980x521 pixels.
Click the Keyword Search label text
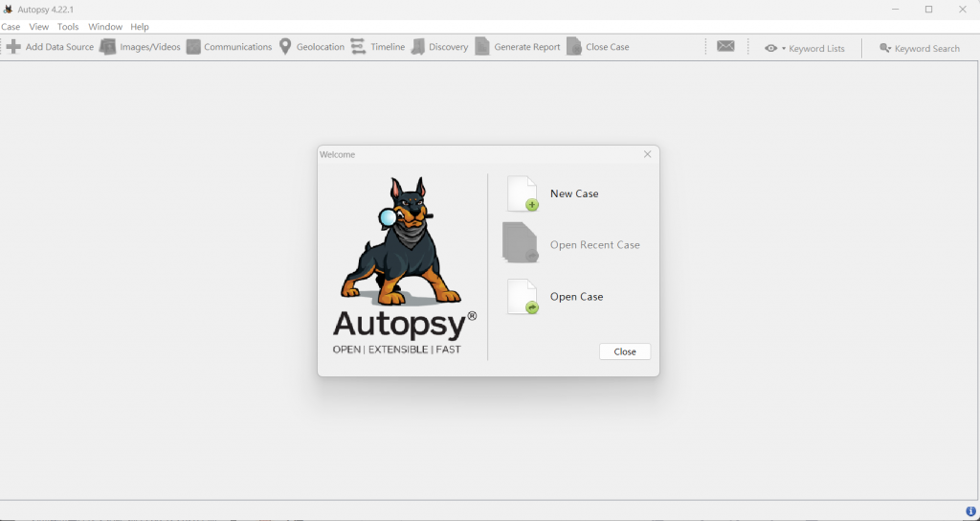coord(927,49)
